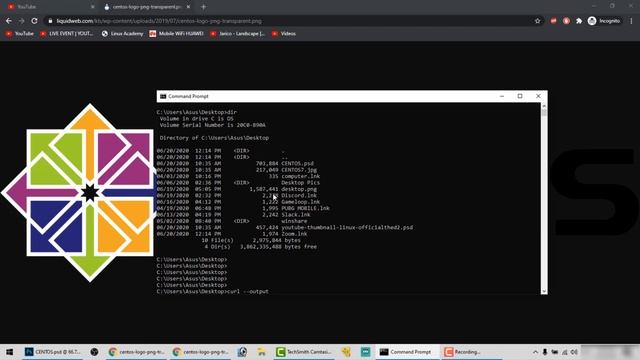Click the first red extension icon after the star
The height and width of the screenshot is (360, 640).
553,21
